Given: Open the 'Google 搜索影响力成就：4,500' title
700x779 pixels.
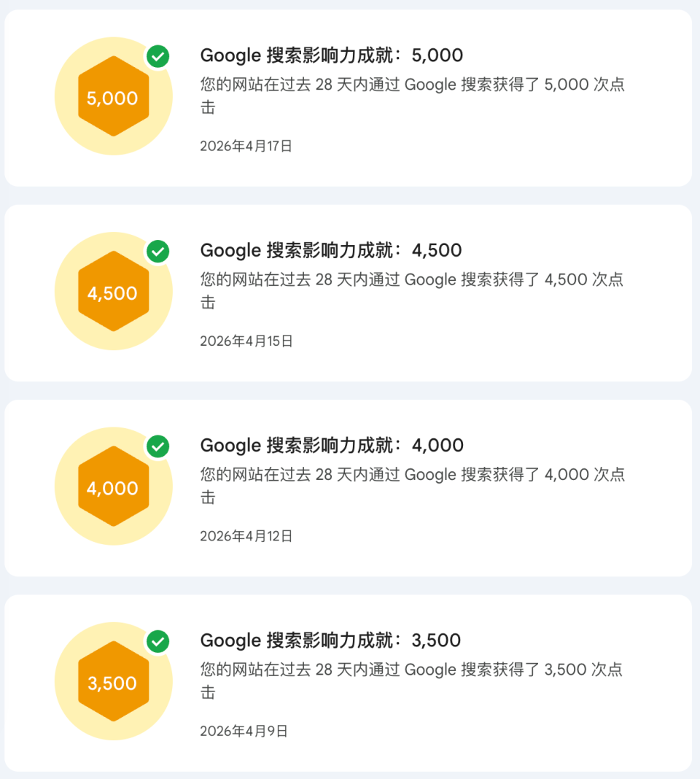Looking at the screenshot, I should [331, 250].
